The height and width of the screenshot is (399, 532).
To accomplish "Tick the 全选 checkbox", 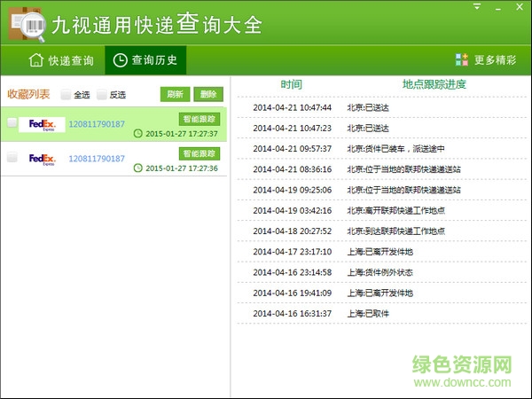I will point(66,95).
